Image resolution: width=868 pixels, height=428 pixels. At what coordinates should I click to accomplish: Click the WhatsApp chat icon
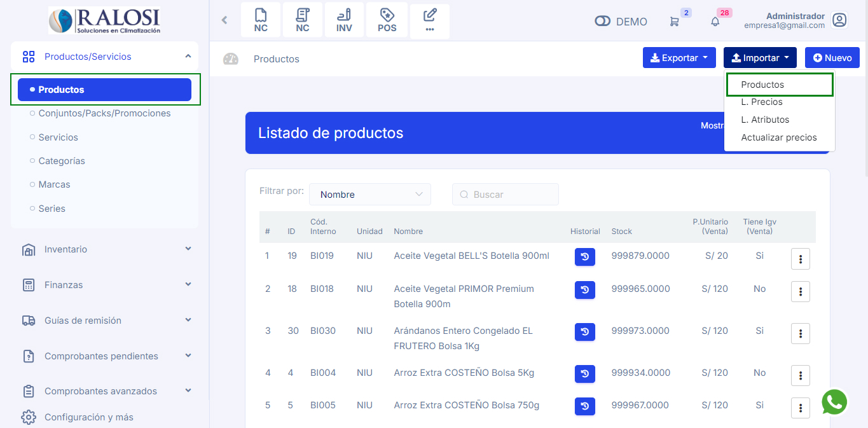tap(834, 402)
